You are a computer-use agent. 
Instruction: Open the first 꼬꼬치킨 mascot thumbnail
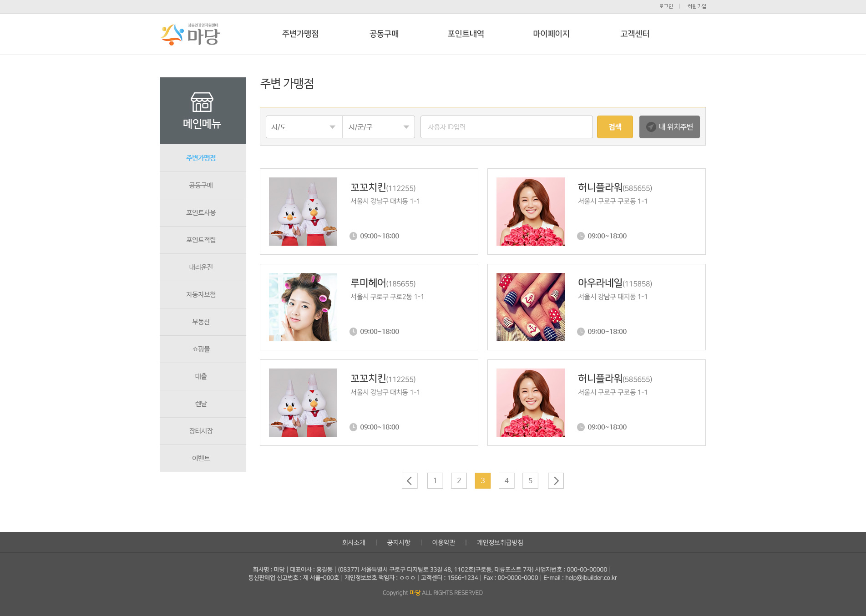[x=303, y=212]
